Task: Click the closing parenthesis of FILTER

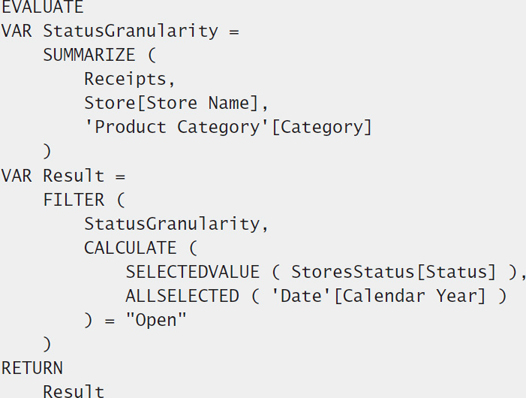Action: pyautogui.click(x=47, y=344)
